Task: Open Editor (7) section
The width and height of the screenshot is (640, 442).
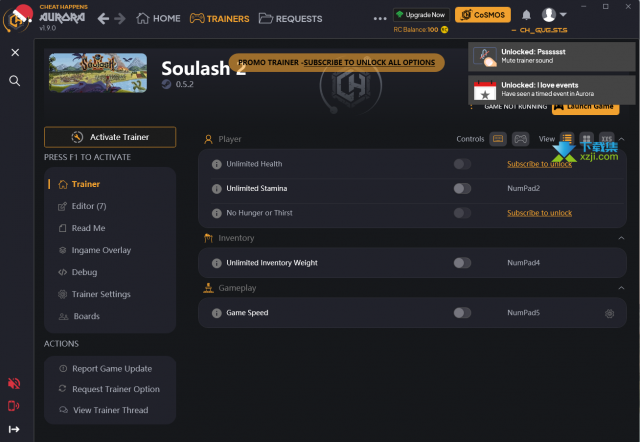Action: 82,206
